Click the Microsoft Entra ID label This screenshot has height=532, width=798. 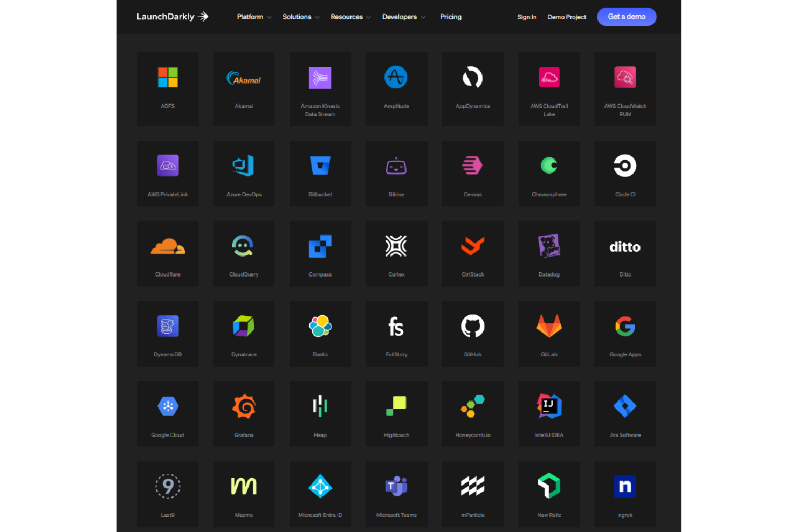point(320,515)
